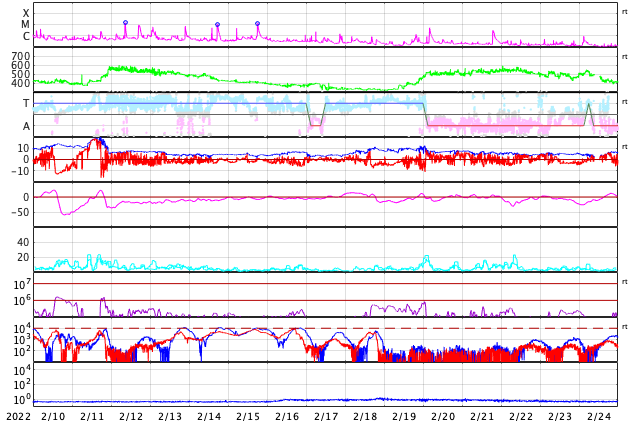Click the "T" sector axis label

click(x=26, y=103)
